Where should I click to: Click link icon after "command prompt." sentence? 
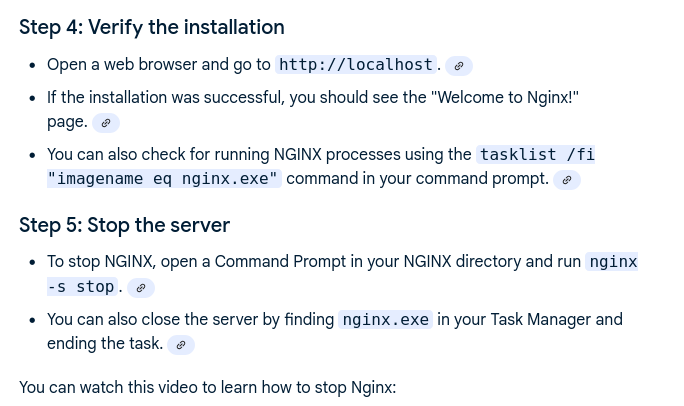567,180
